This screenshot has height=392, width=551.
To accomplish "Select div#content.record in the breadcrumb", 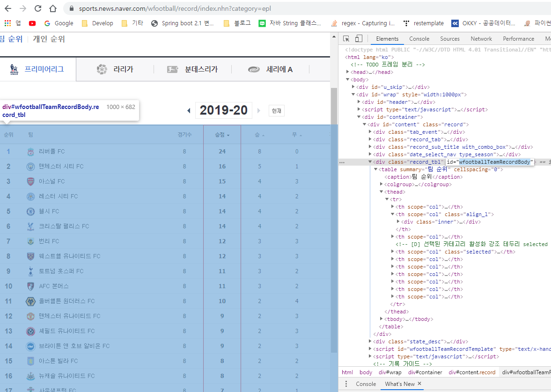I will click(x=472, y=372).
